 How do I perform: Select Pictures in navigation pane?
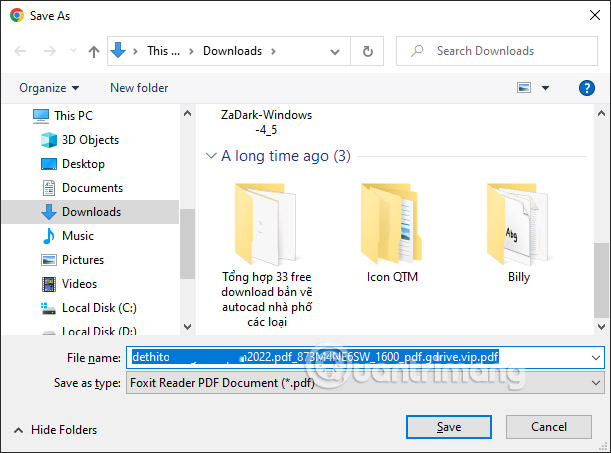click(x=83, y=260)
